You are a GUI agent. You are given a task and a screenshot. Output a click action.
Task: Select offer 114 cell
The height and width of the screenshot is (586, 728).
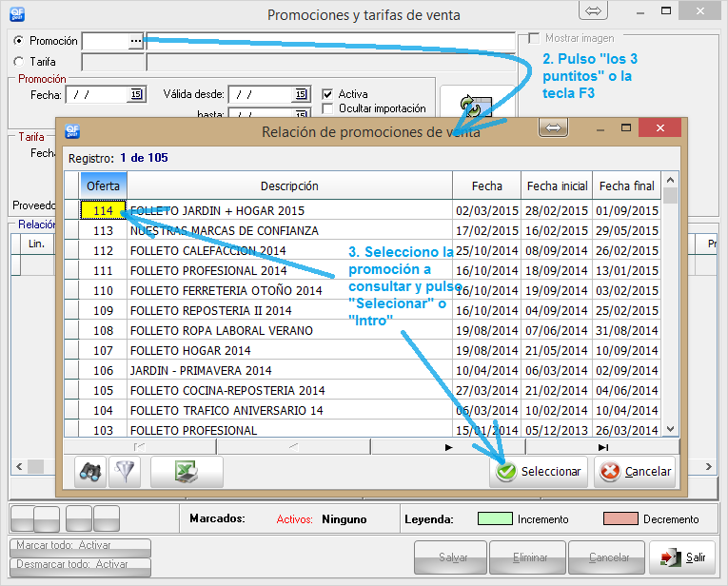point(103,210)
